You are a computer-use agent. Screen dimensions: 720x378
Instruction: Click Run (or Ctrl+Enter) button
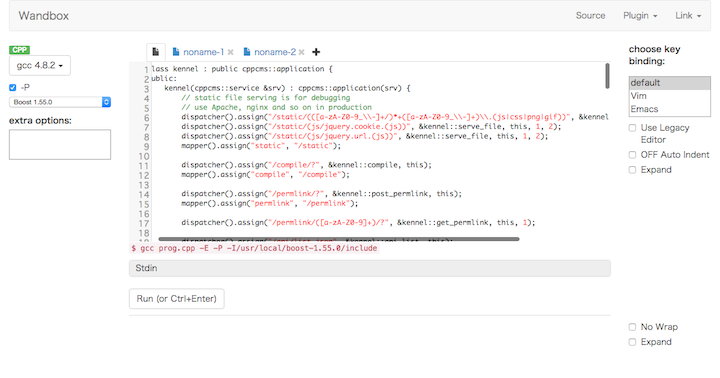click(177, 299)
